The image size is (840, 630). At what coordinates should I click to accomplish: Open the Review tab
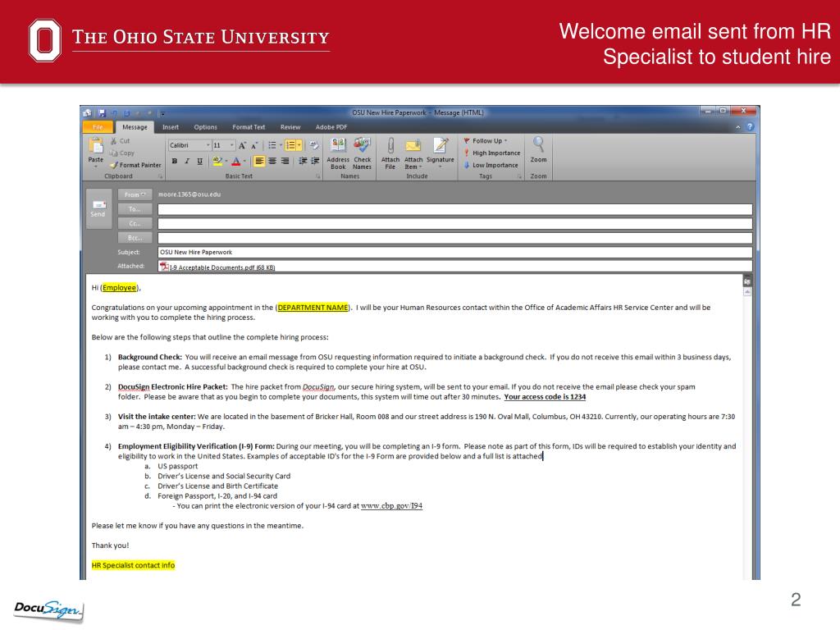(x=290, y=127)
